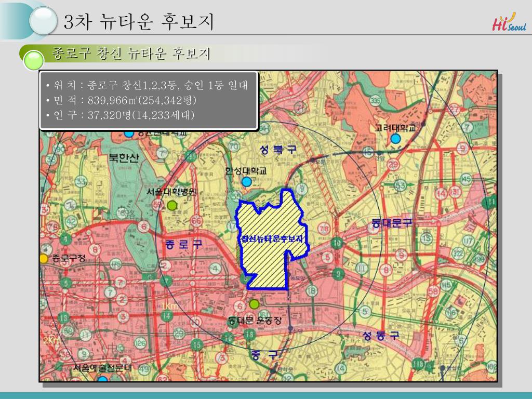Click the 동대문구 district label
The height and width of the screenshot is (399, 532).
coord(392,223)
